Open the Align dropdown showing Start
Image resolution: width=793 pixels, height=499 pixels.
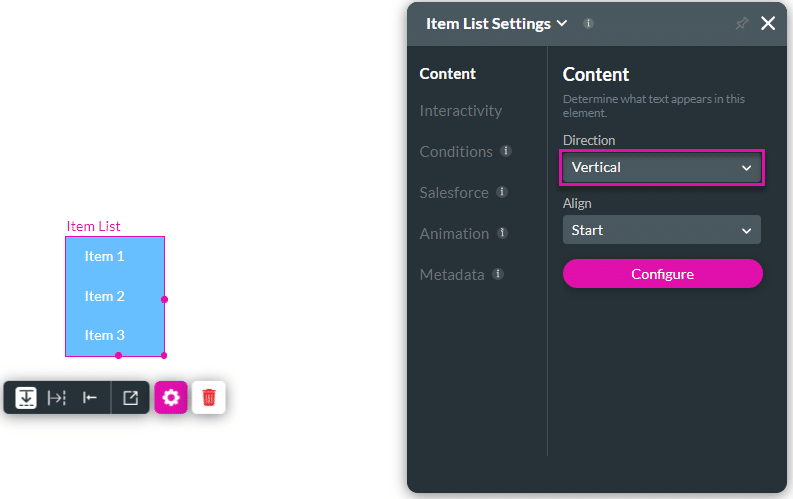pos(662,230)
